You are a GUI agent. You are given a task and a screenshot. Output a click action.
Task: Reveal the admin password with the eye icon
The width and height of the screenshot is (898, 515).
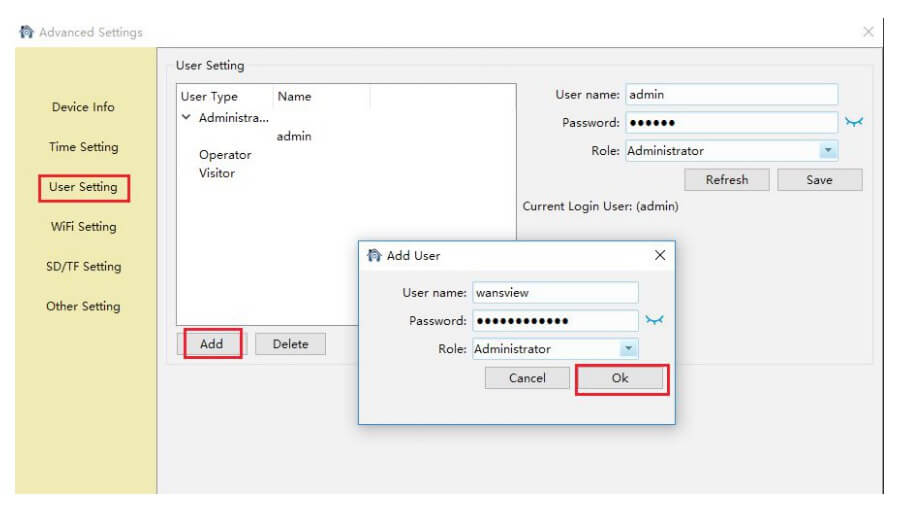pyautogui.click(x=853, y=122)
